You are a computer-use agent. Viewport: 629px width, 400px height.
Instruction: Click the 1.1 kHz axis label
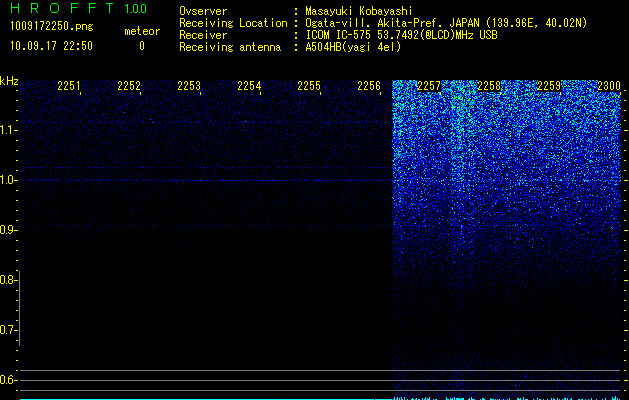pyautogui.click(x=7, y=130)
